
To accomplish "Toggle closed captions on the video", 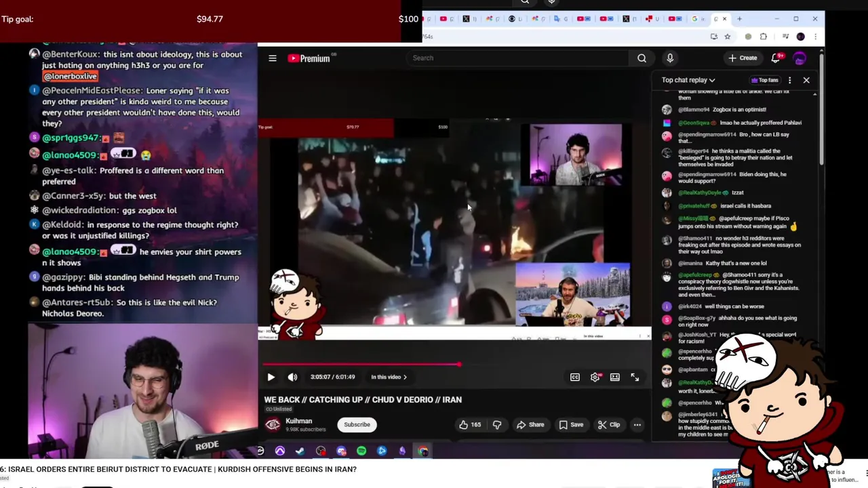I will pos(575,377).
